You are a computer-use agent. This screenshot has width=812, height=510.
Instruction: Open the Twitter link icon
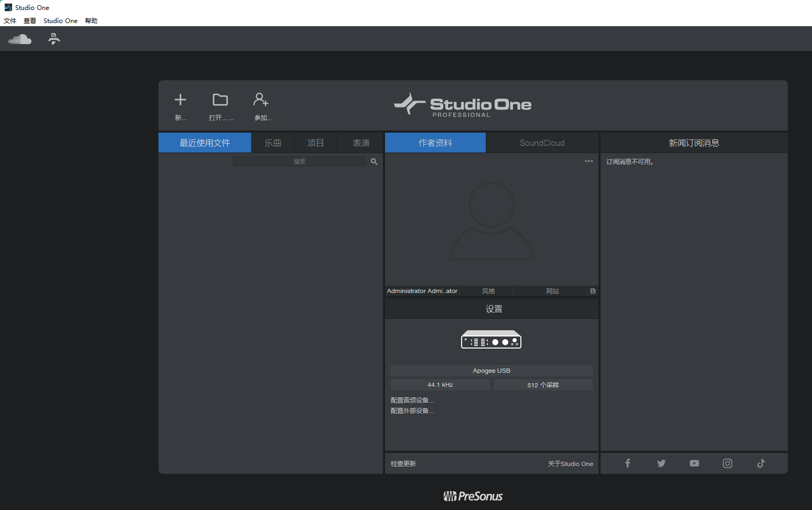point(661,463)
